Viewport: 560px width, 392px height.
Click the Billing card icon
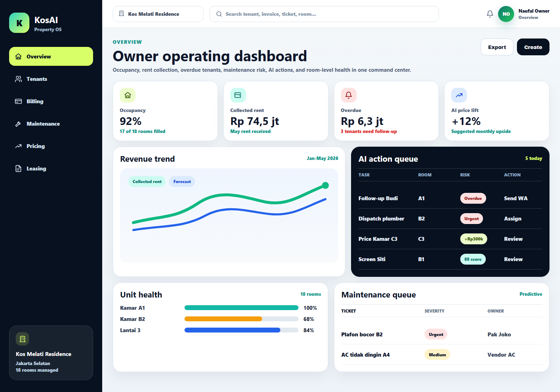[19, 101]
